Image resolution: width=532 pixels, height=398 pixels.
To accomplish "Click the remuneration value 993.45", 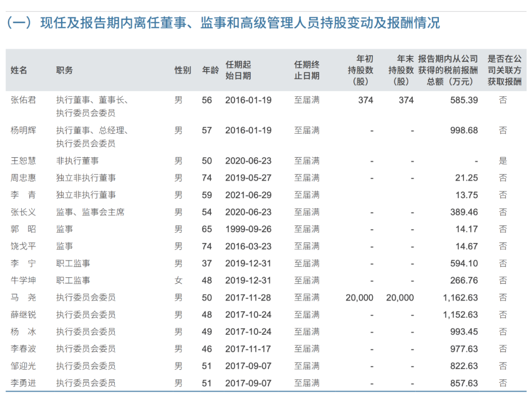I will [464, 332].
